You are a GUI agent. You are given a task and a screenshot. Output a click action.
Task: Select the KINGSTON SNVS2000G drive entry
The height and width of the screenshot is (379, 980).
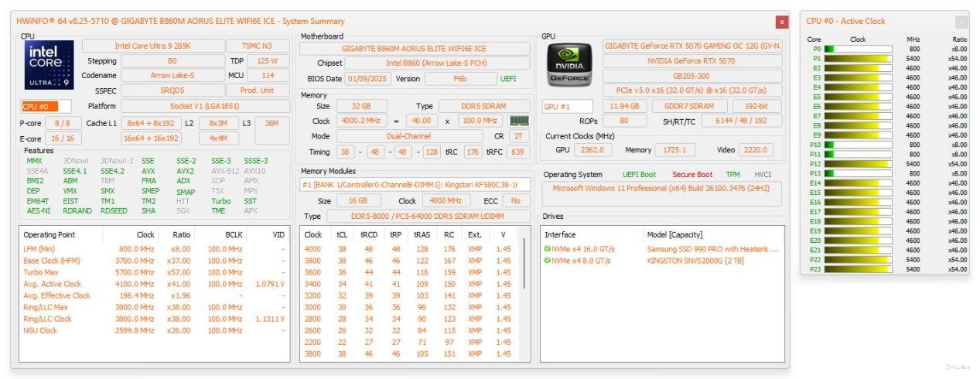pyautogui.click(x=695, y=261)
